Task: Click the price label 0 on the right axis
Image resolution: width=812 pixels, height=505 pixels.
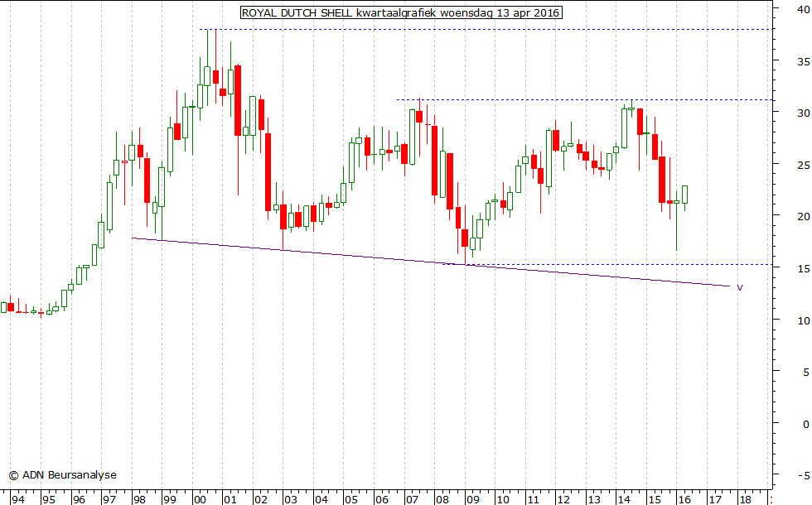Action: point(806,424)
